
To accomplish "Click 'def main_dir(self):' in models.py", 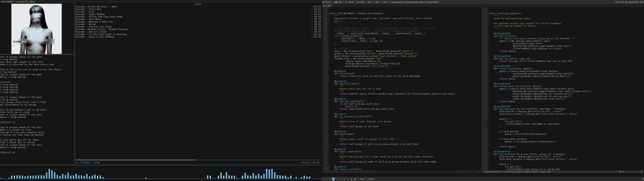I will 347,84.
